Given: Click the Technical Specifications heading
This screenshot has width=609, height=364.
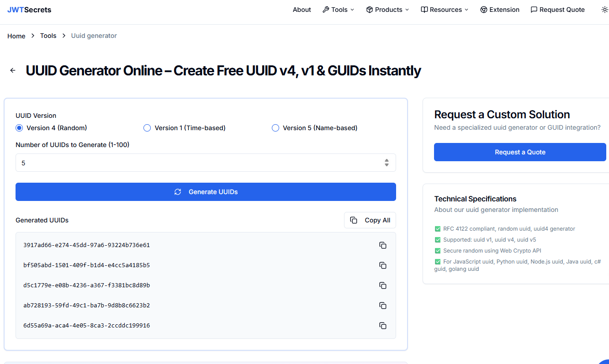Looking at the screenshot, I should 475,199.
